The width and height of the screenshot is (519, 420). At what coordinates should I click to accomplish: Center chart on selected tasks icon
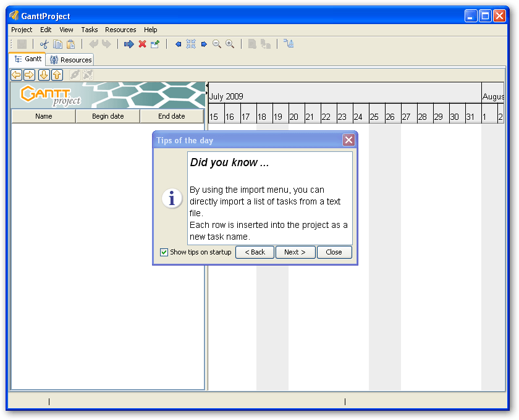click(191, 44)
